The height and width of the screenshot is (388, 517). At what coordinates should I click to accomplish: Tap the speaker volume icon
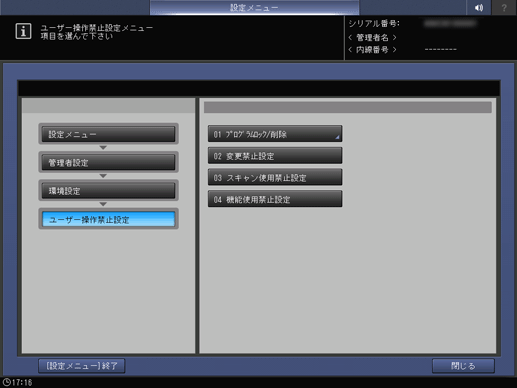tap(479, 7)
